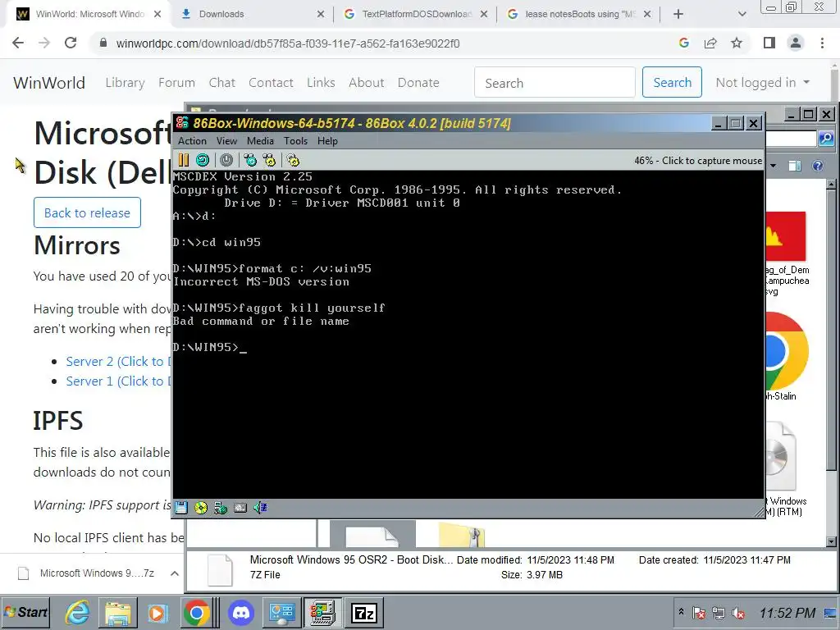Open Discord from taskbar
This screenshot has height=630, width=840.
240,612
